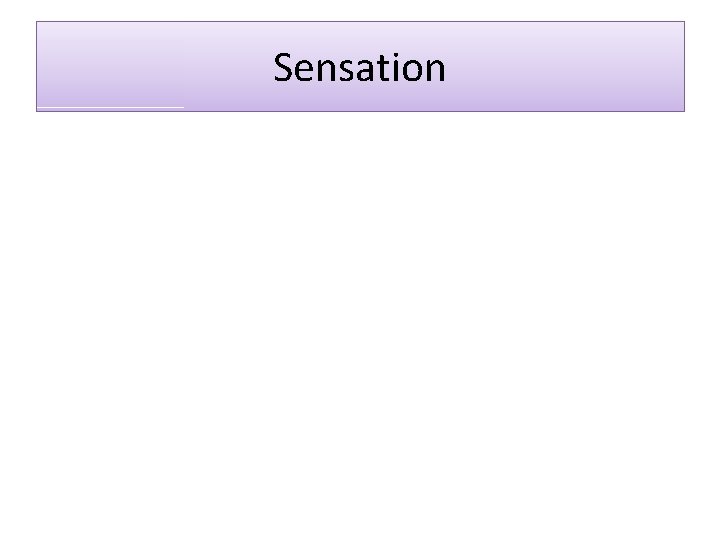Click the banner's right border edge
This screenshot has height=540, width=720.
point(684,67)
